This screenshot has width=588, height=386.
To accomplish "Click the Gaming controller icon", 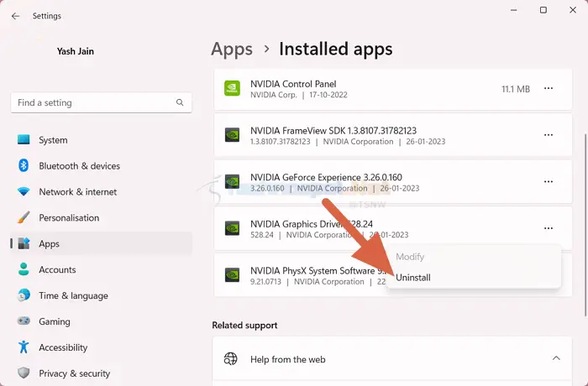I will (24, 321).
